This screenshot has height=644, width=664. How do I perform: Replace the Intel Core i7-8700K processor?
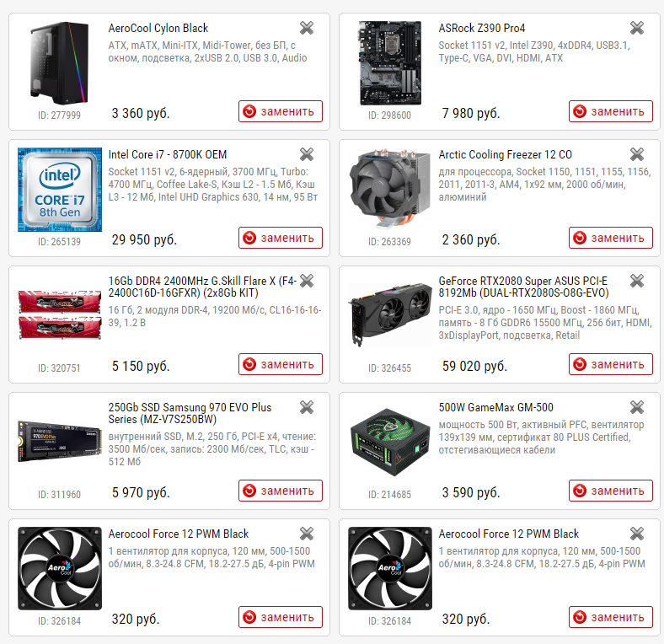(281, 238)
